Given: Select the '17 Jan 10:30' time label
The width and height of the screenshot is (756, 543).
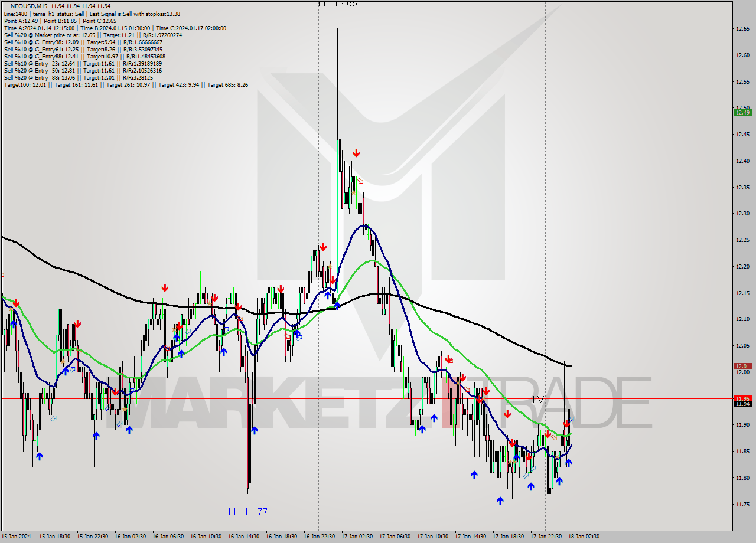Looking at the screenshot, I should click(x=432, y=536).
